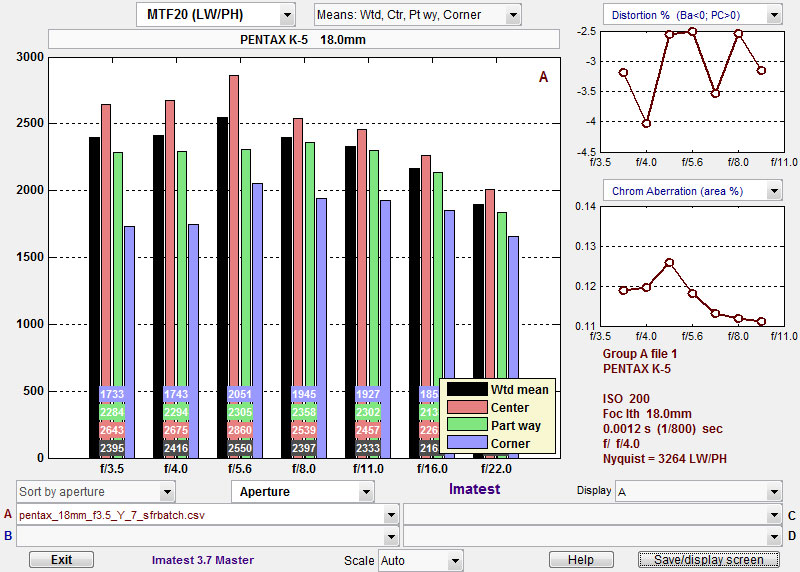
Task: Open the file D dropdown
Action: pyautogui.click(x=593, y=536)
